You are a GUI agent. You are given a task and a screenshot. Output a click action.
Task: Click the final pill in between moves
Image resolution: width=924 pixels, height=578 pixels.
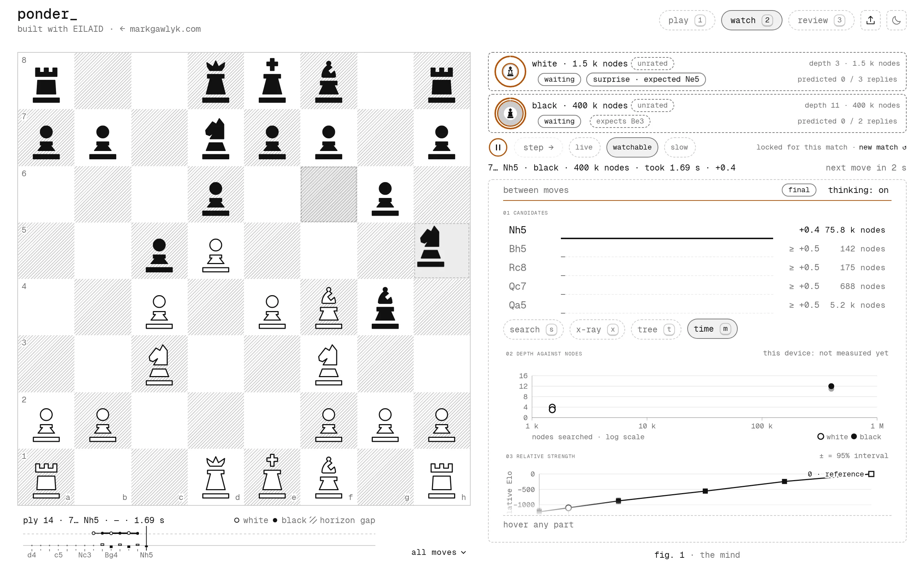tap(798, 190)
